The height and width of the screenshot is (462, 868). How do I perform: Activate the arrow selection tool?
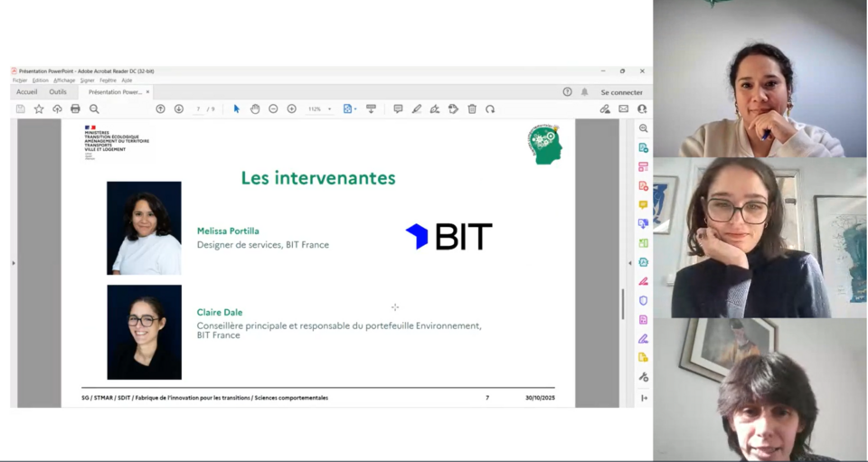coord(237,108)
